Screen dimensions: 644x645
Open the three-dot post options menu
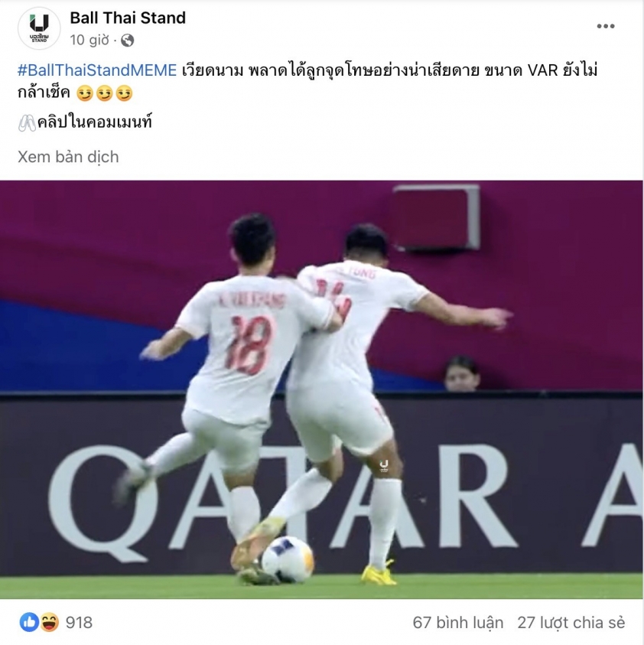coord(605,26)
